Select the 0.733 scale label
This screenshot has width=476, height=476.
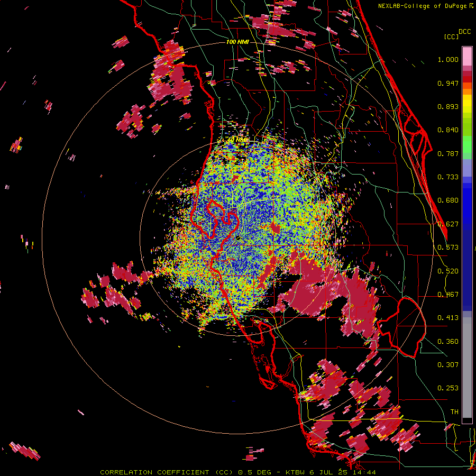448,177
